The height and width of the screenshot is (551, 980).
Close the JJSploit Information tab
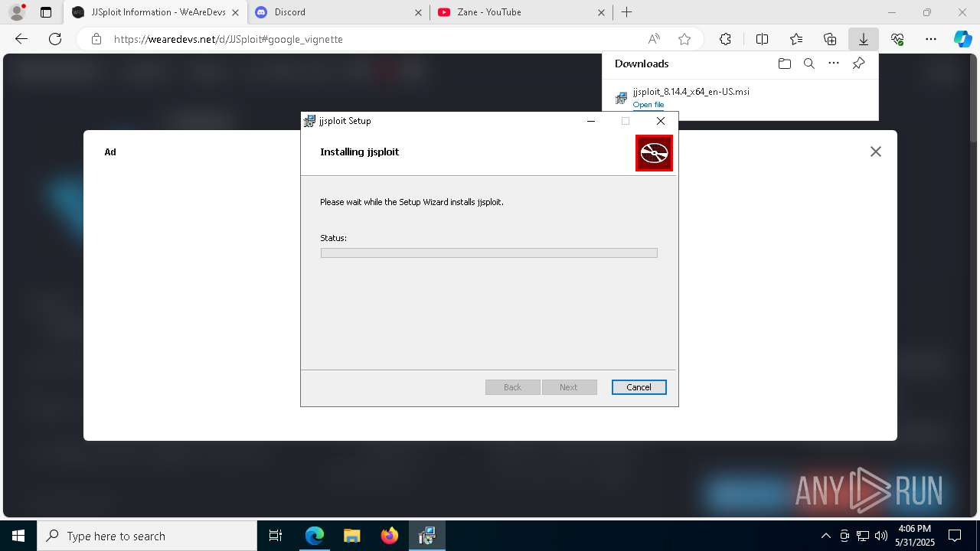pyautogui.click(x=236, y=12)
